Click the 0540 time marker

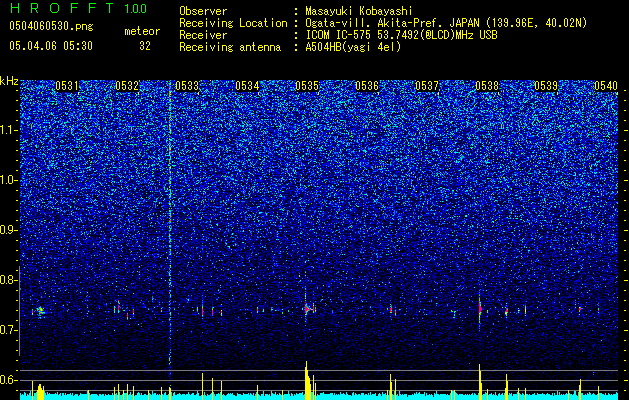tap(606, 86)
